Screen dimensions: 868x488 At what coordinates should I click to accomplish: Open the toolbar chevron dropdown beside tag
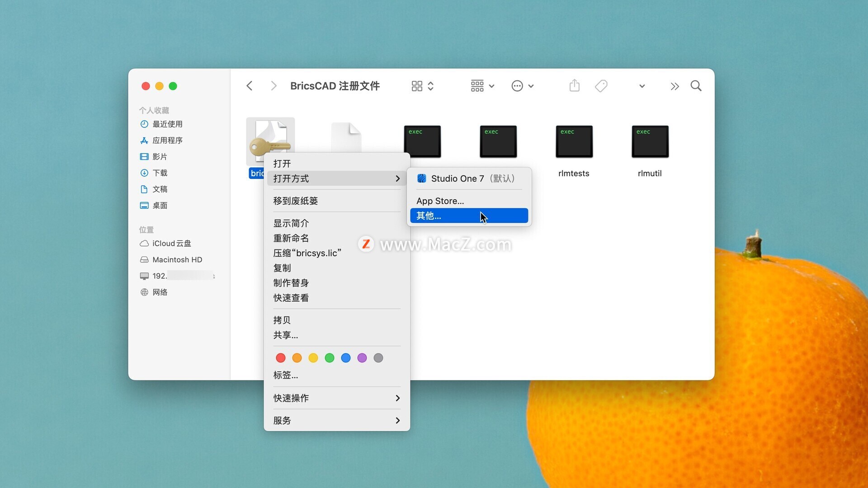coord(642,86)
